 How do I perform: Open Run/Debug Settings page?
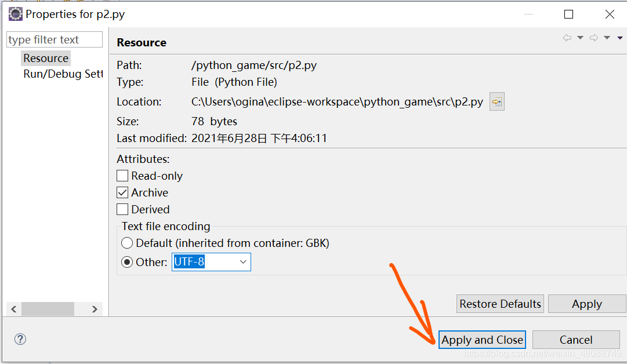coord(62,74)
